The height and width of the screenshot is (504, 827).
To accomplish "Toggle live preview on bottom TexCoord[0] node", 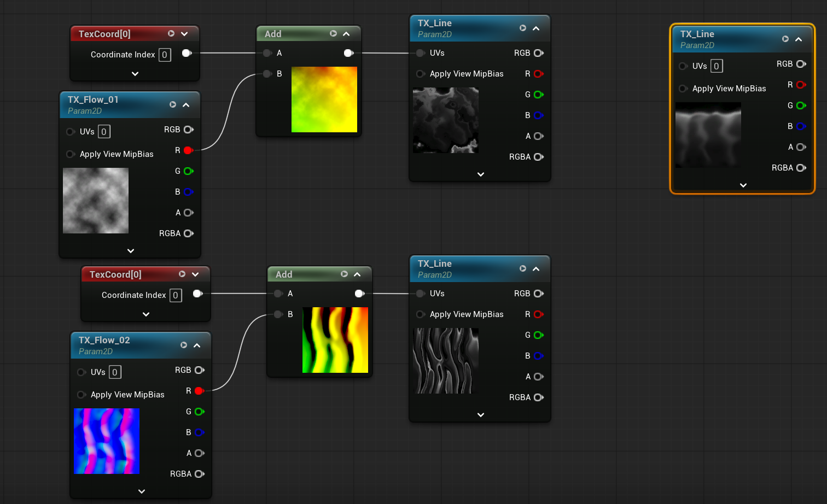I will coord(182,274).
